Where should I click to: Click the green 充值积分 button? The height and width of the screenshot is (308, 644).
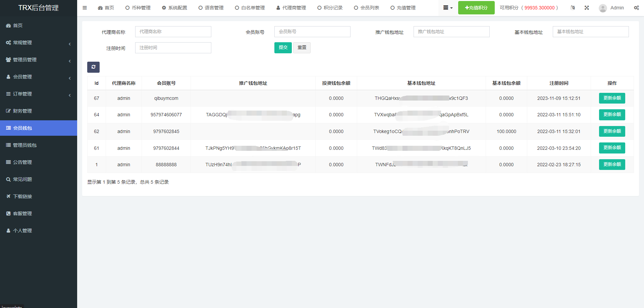point(476,8)
